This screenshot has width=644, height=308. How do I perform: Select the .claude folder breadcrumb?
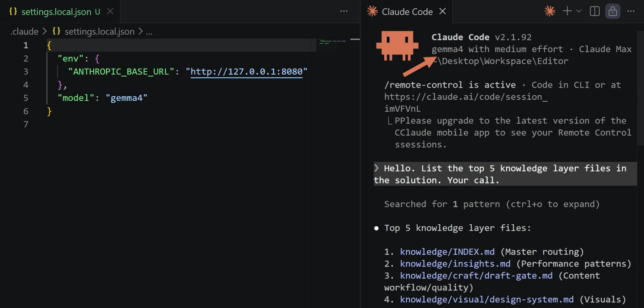(25, 31)
